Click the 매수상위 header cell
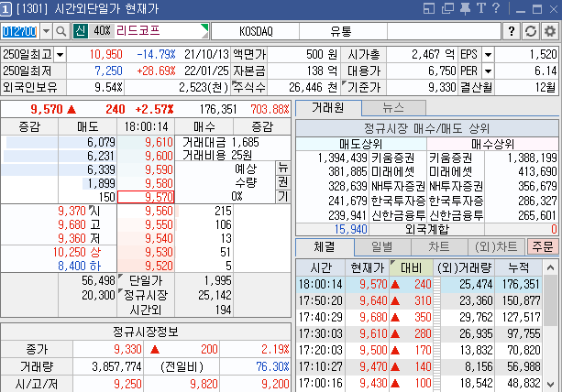 (493, 144)
